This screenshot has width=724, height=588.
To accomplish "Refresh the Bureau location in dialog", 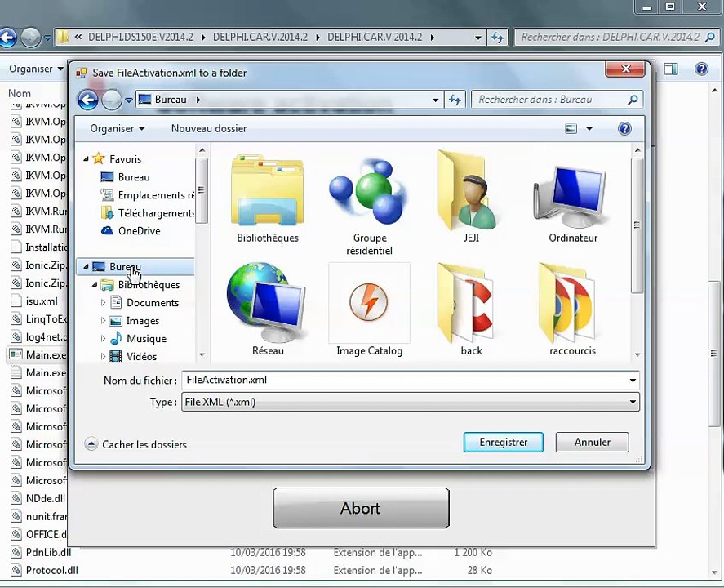I will click(x=455, y=100).
